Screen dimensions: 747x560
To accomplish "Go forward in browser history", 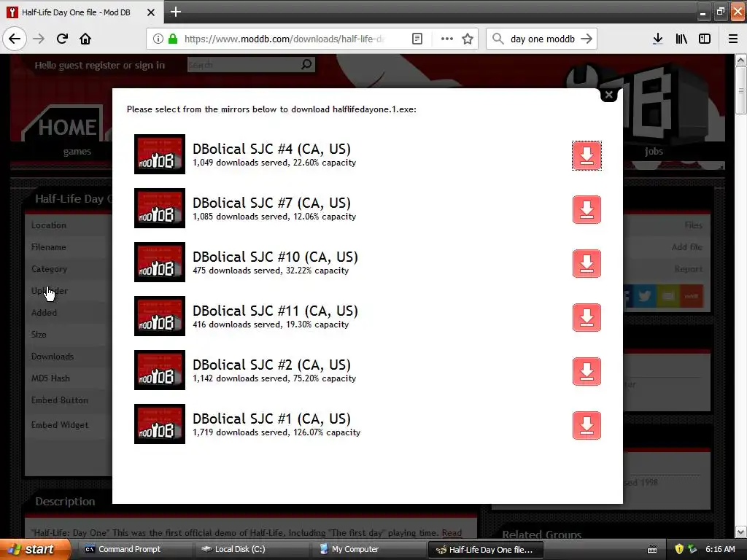I will pos(39,39).
